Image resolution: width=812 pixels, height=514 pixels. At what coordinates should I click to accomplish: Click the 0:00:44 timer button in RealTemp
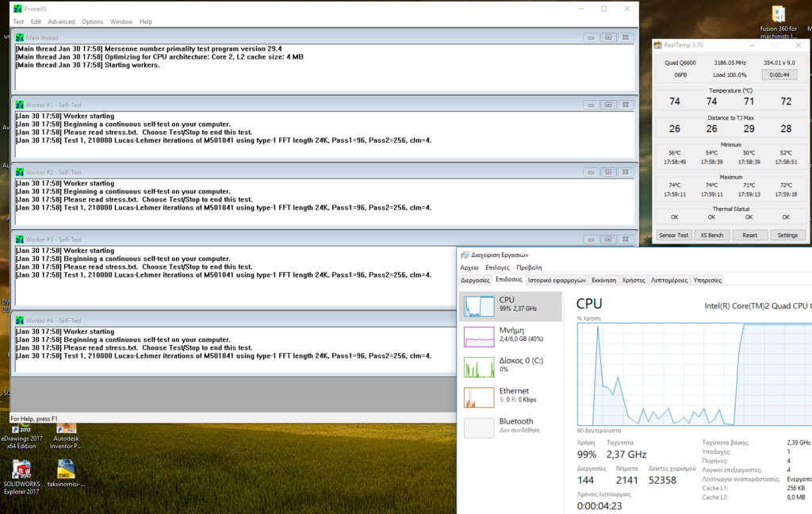pyautogui.click(x=779, y=75)
